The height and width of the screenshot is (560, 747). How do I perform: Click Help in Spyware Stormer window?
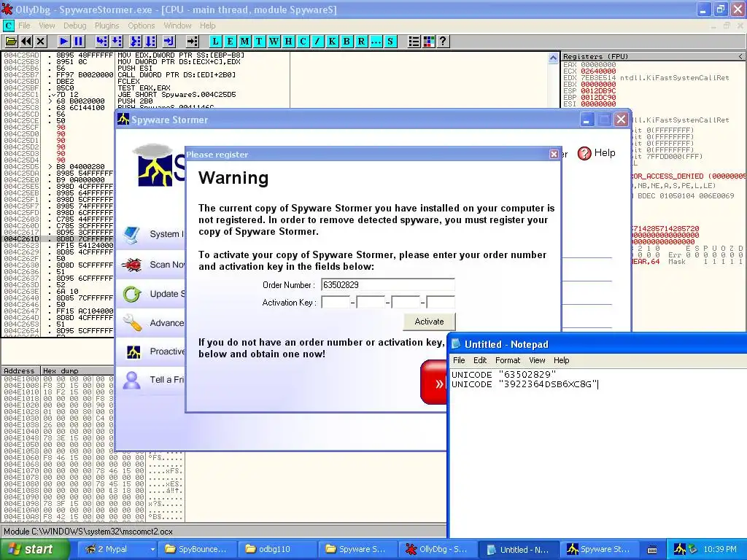pyautogui.click(x=597, y=153)
